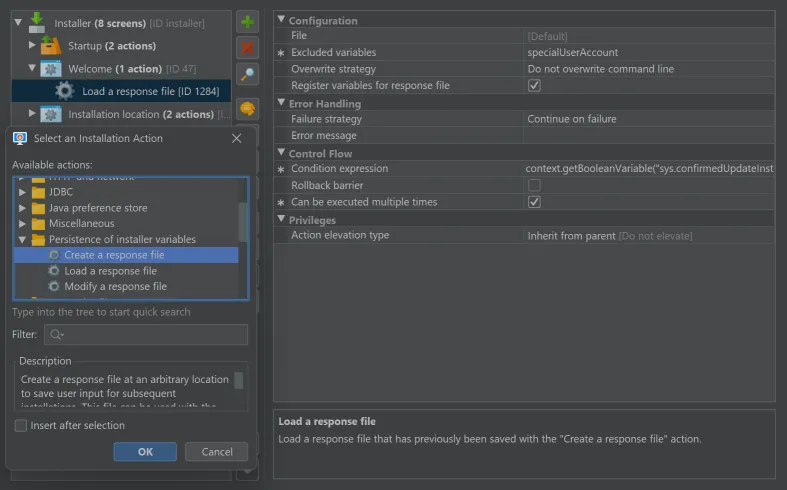Collapse Persistence of installer variables category
Screen dimensions: 787x490
[x=22, y=239]
